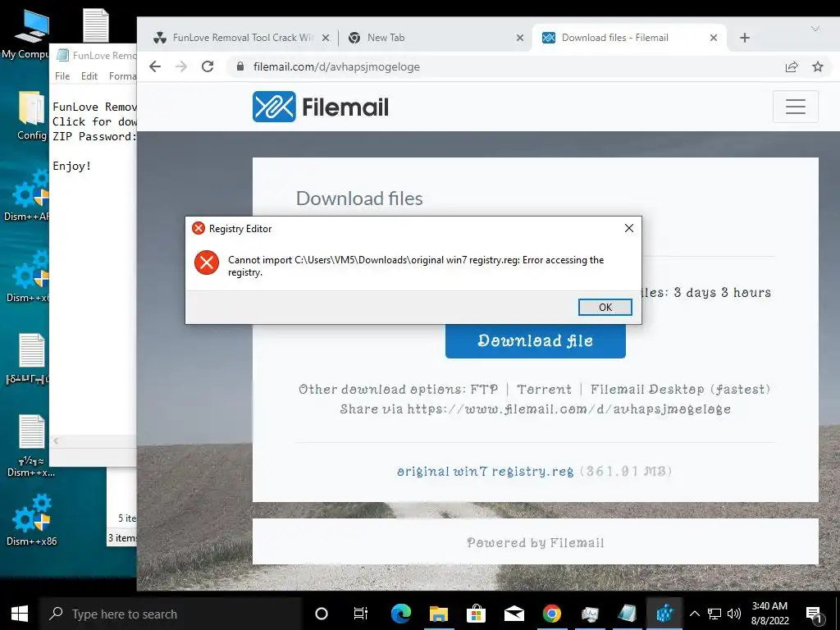Click the blue Download file button
The width and height of the screenshot is (840, 630).
point(535,340)
